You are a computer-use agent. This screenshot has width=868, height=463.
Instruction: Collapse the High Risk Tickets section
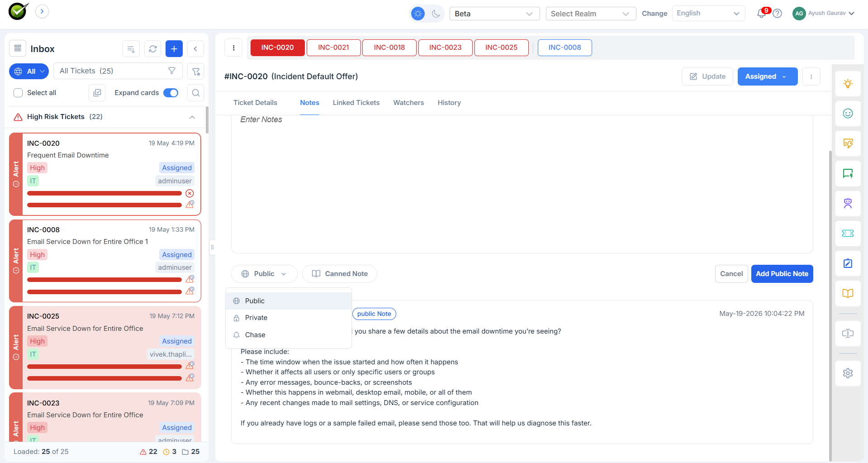coord(192,117)
